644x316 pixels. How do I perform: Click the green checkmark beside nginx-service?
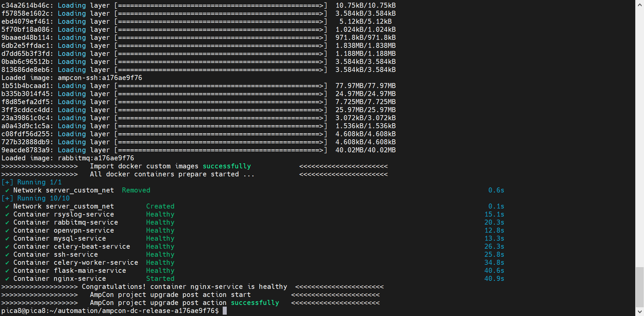[7, 279]
